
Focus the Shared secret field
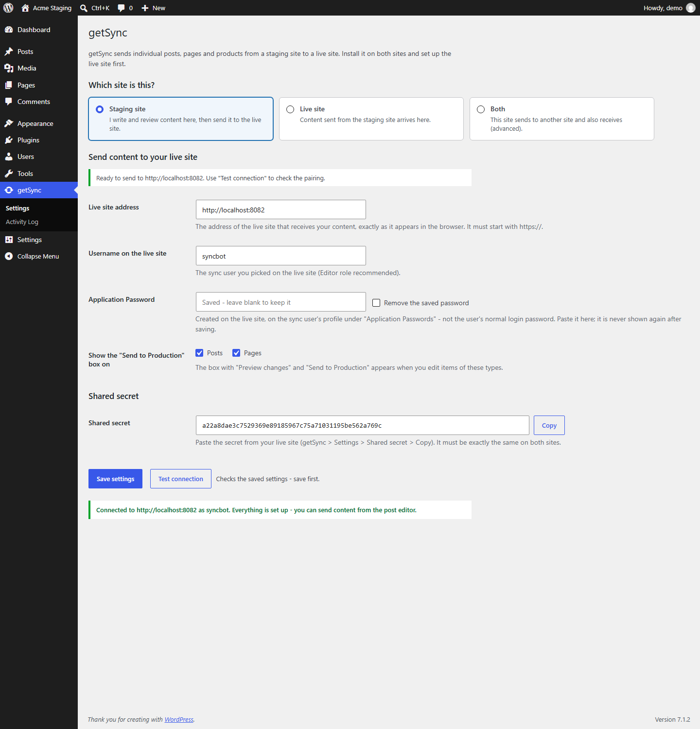click(363, 425)
